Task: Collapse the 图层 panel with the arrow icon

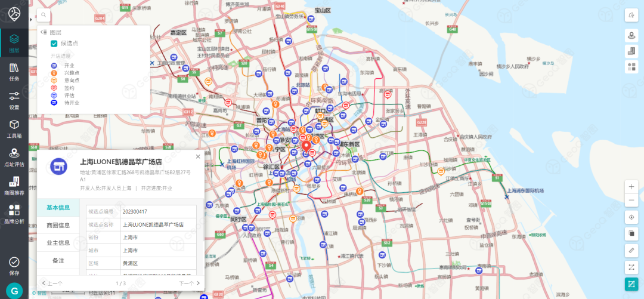Action: [44, 32]
